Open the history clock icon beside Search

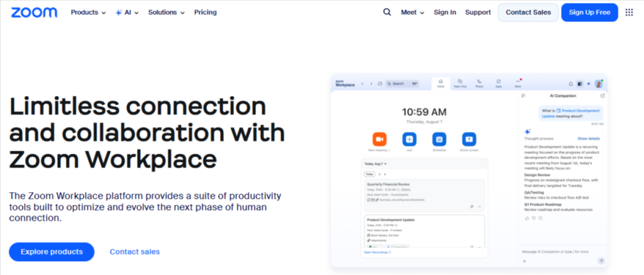click(380, 84)
